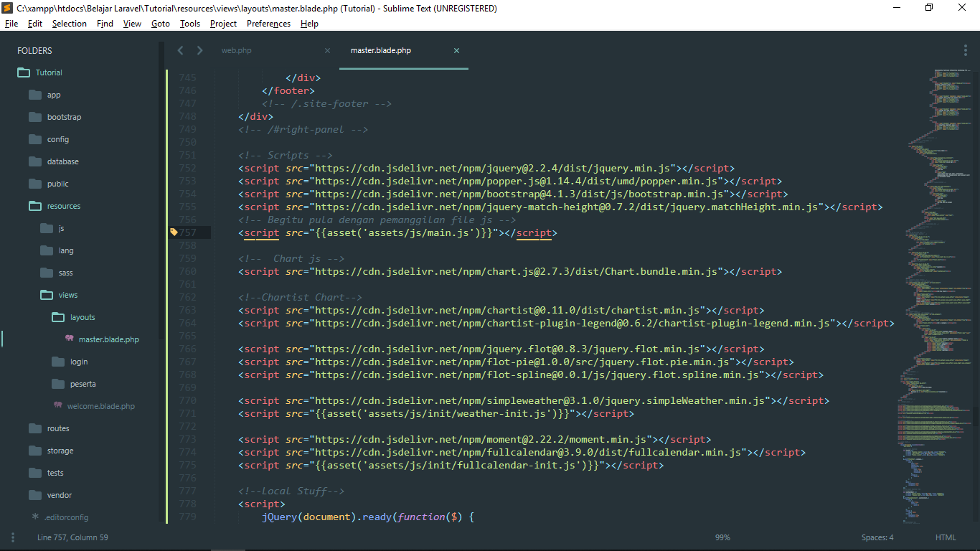Image resolution: width=980 pixels, height=551 pixels.
Task: Click the routes folder icon
Action: click(x=35, y=428)
